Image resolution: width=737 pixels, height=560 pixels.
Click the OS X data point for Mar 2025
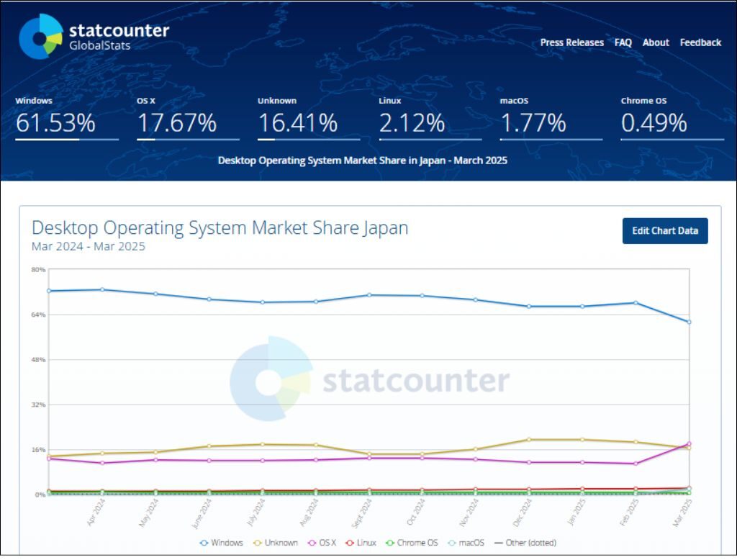[x=689, y=443]
